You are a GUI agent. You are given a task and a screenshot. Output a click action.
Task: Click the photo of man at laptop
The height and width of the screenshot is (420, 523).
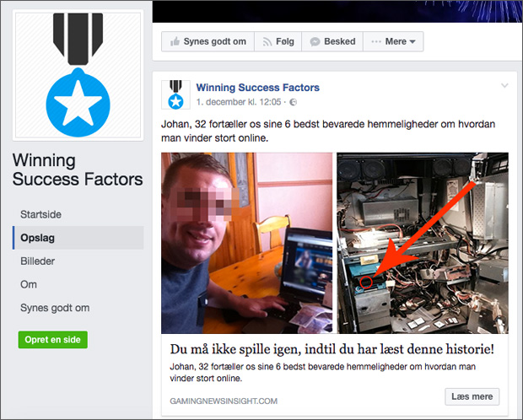coord(246,243)
